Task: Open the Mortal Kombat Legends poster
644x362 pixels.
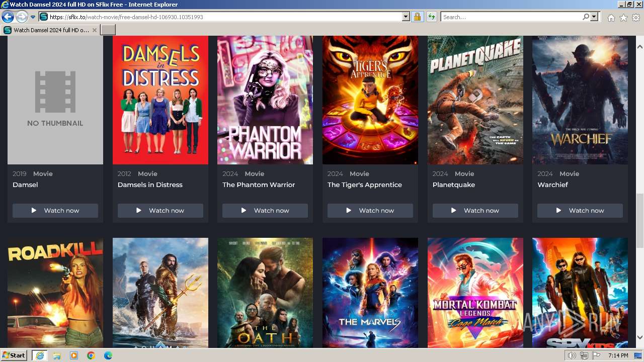Action: pyautogui.click(x=475, y=293)
